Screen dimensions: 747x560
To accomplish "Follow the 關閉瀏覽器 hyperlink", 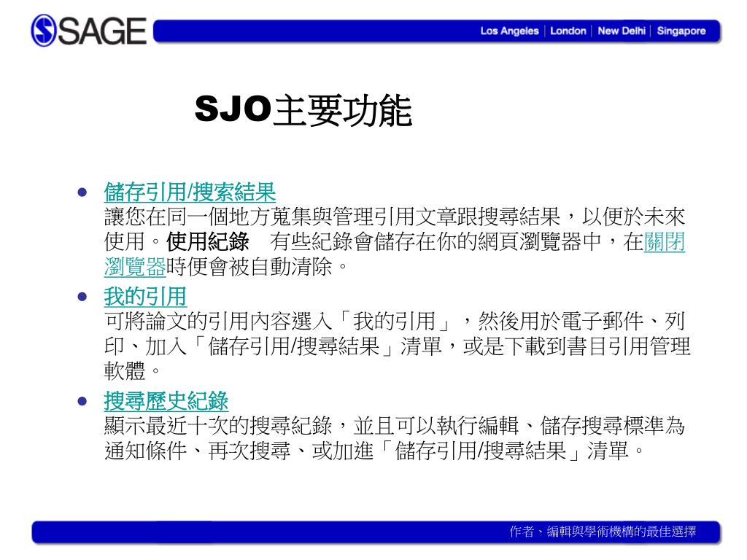I will pyautogui.click(x=664, y=241).
